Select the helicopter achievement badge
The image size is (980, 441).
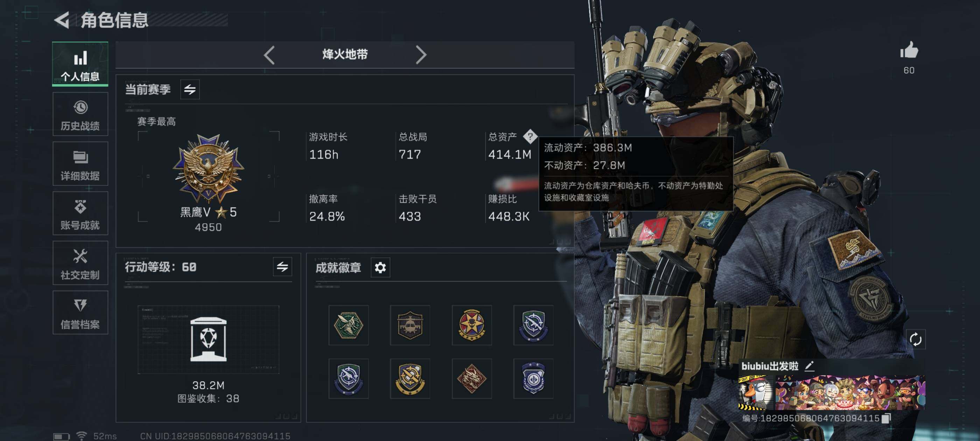tap(410, 325)
